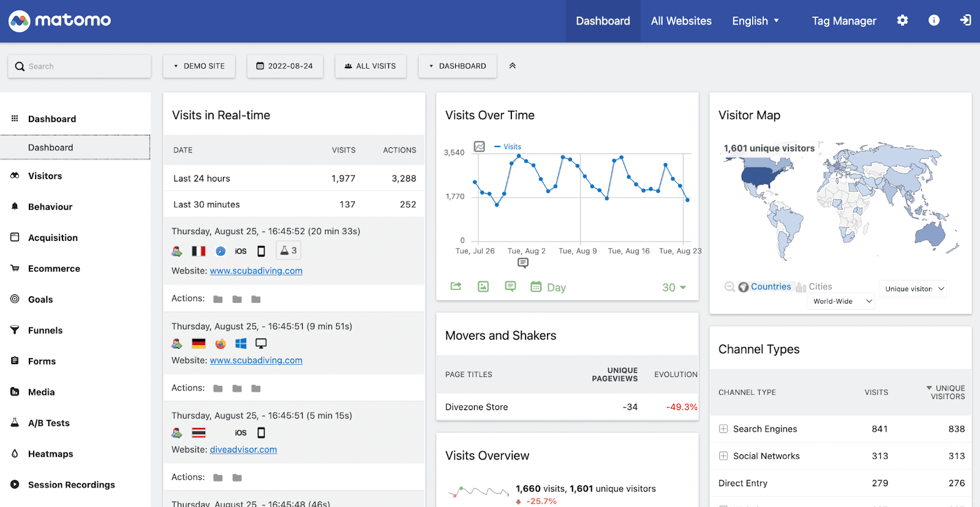Click the sign-in arrow icon
This screenshot has height=507, width=980.
point(965,20)
